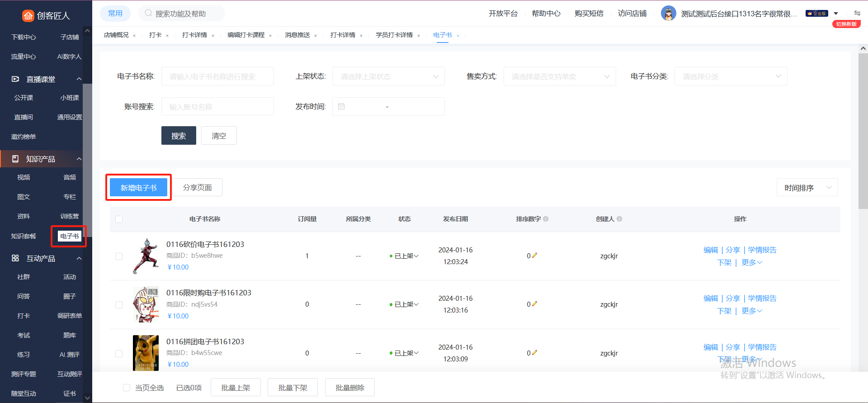Check the box for 0116限时购电子书161203
This screenshot has width=868, height=403.
tap(119, 305)
